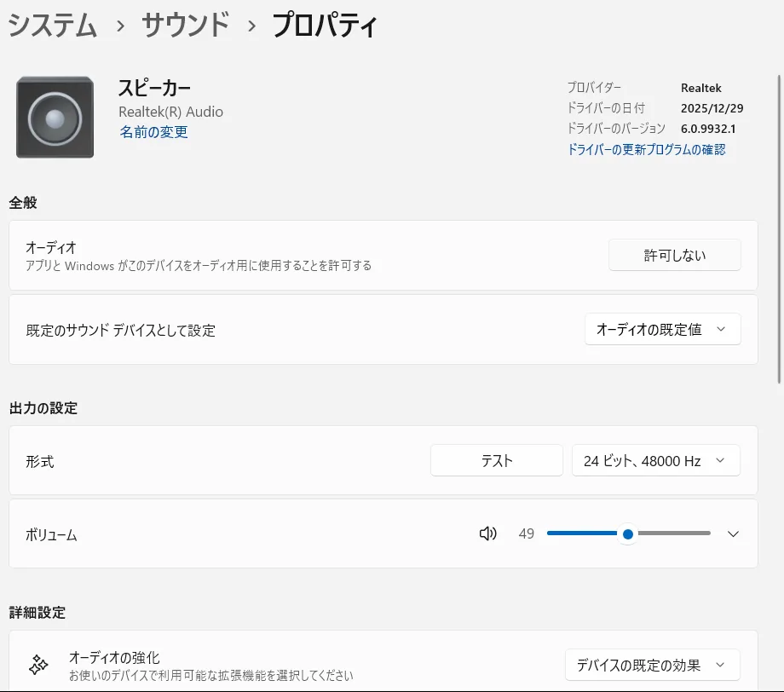Click the オーディオの強化 sparkle icon

pyautogui.click(x=38, y=665)
